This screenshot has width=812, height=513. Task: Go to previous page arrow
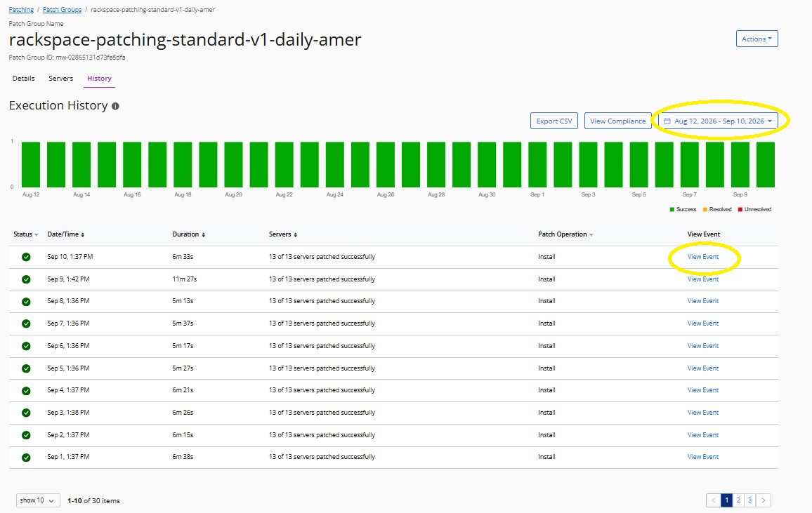714,500
